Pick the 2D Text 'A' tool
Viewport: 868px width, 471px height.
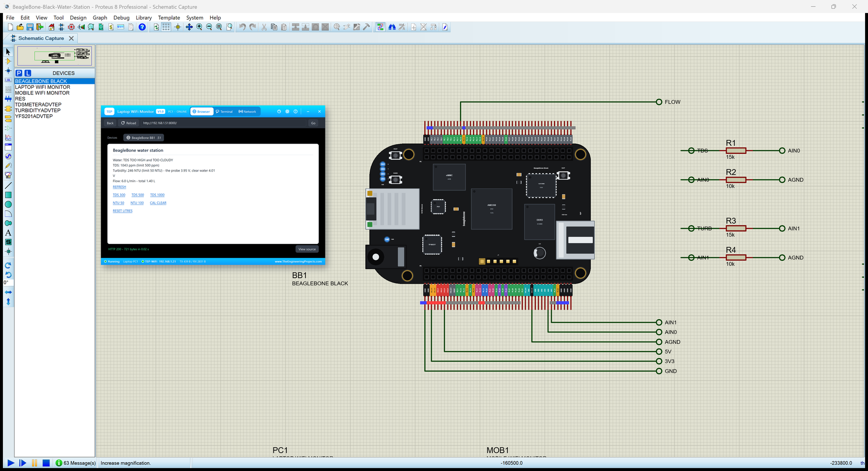[8, 233]
